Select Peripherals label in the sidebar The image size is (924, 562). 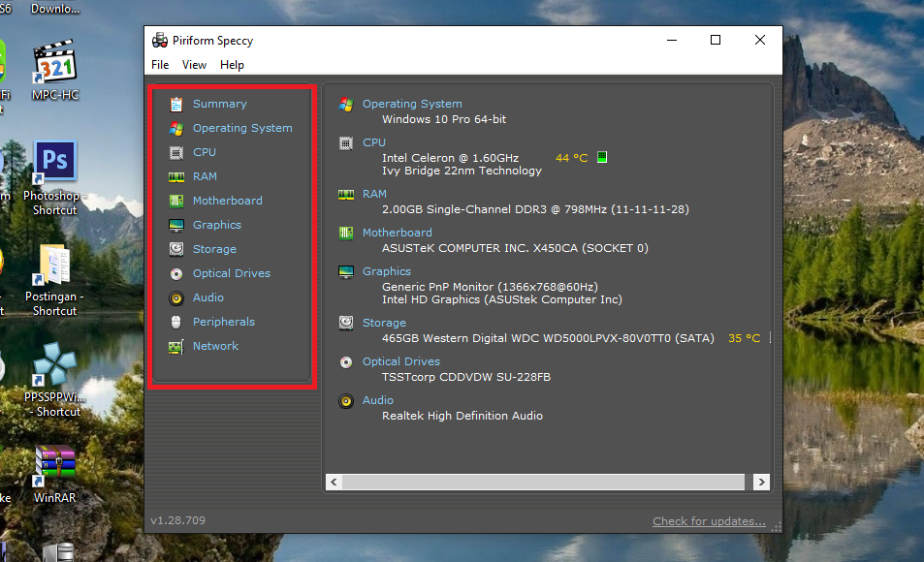tap(224, 322)
